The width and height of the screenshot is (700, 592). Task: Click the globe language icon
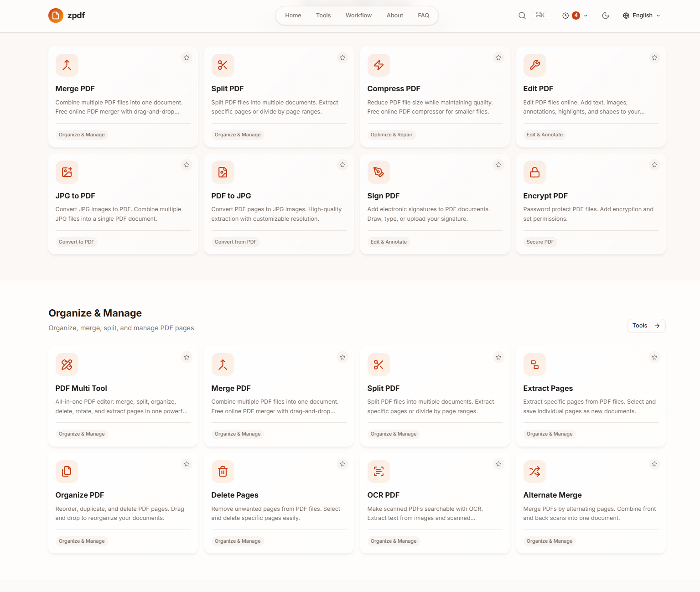(x=626, y=16)
